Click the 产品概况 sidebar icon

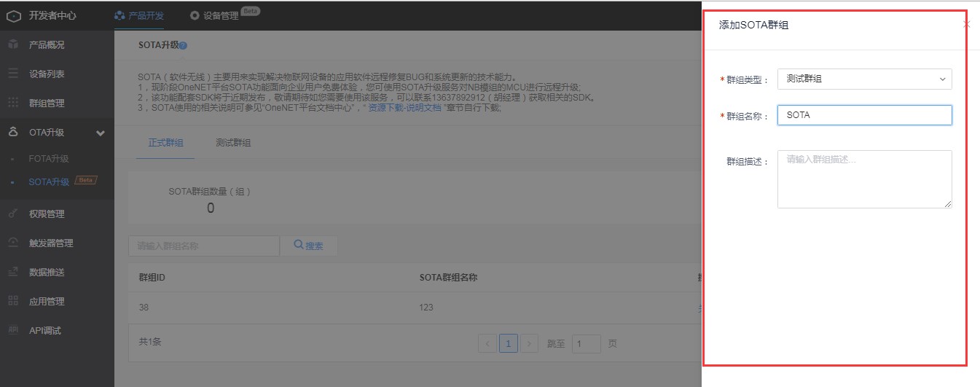[x=13, y=44]
